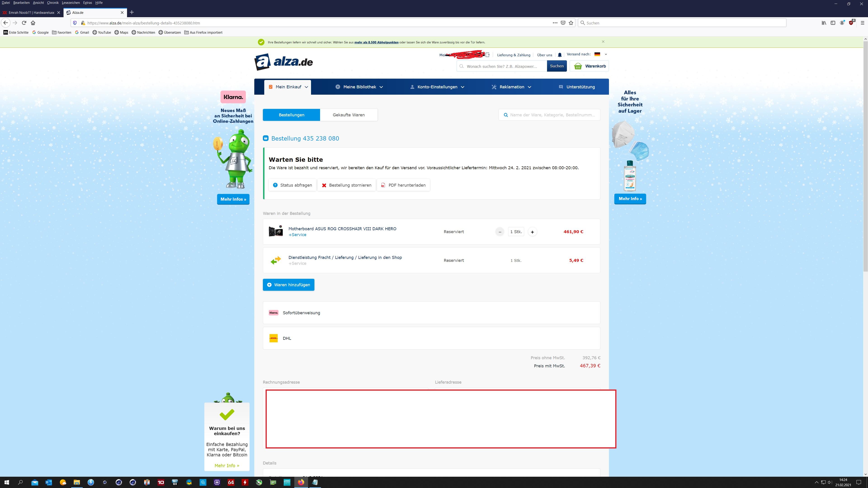Screen dimensions: 868x488
Task: Decrease motherboard quantity with minus
Action: point(500,232)
